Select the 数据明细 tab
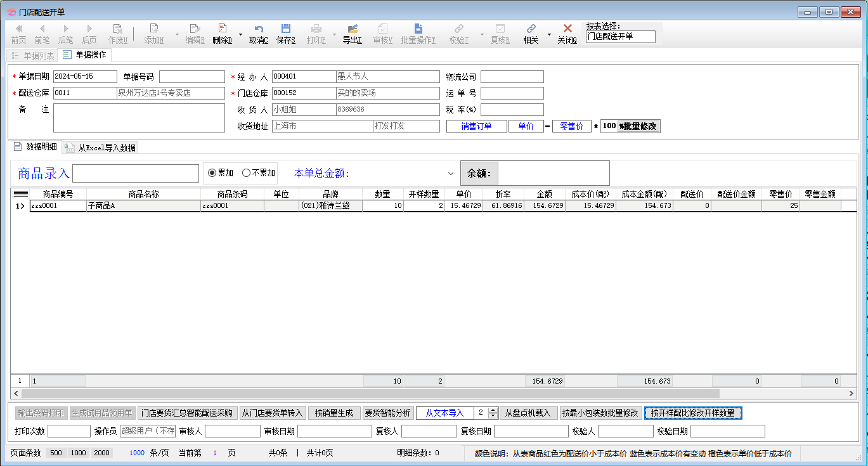The height and width of the screenshot is (466, 868). [36, 147]
